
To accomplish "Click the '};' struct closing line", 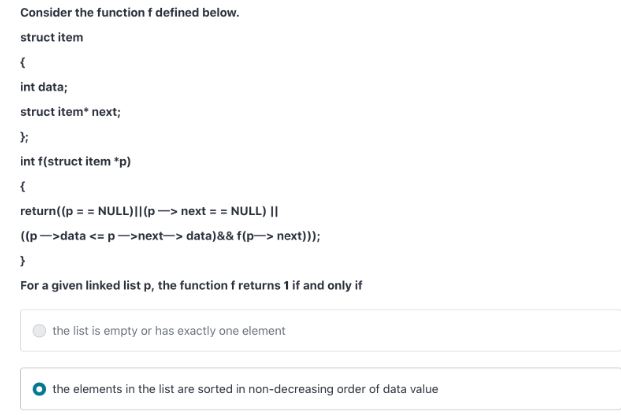I will coord(24,137).
